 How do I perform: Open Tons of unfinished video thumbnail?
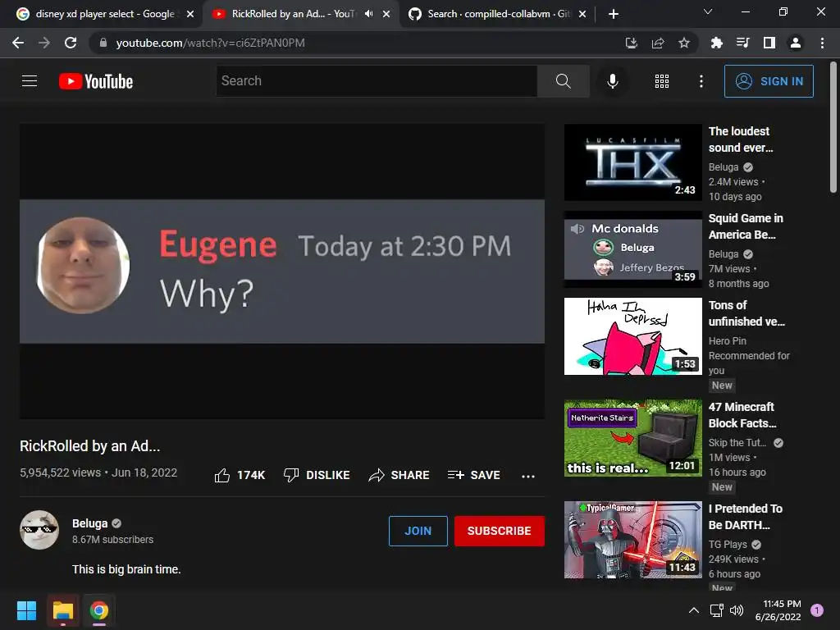632,336
